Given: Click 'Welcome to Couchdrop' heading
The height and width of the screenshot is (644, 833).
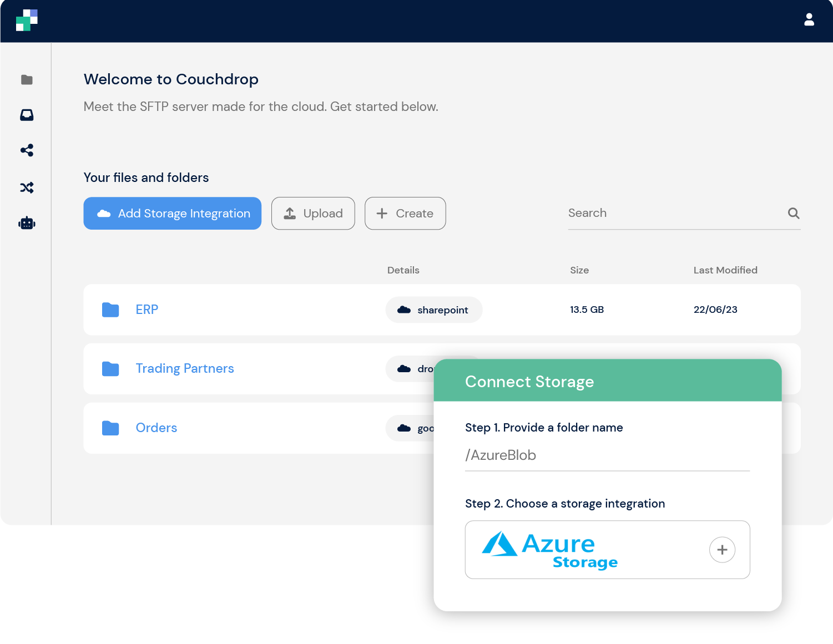Looking at the screenshot, I should pyautogui.click(x=171, y=79).
